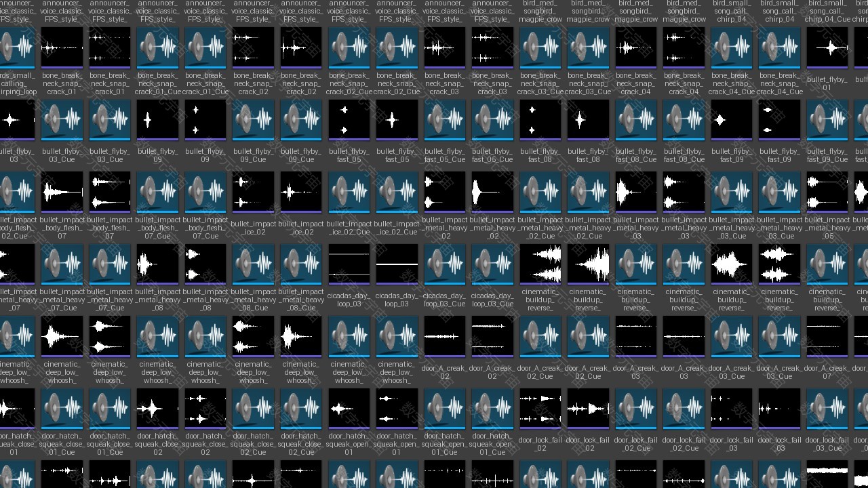Select two-channel bullet_impact_metal_heavy_03 waveform thumbnail
Screen dimensions: 868x488
(x=684, y=192)
